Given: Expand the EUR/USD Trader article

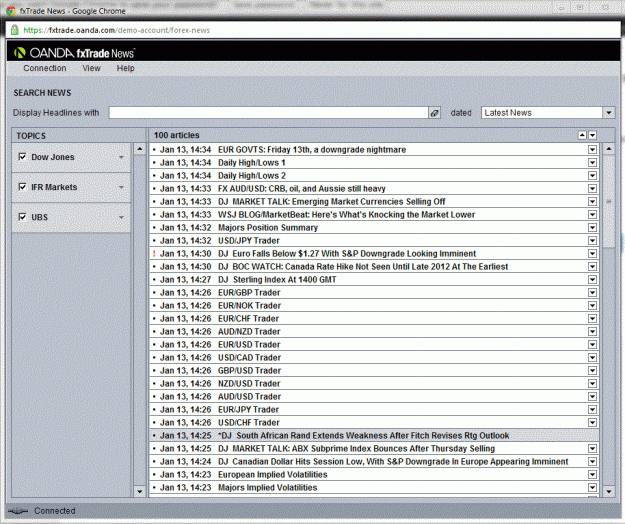Looking at the screenshot, I should pos(592,345).
